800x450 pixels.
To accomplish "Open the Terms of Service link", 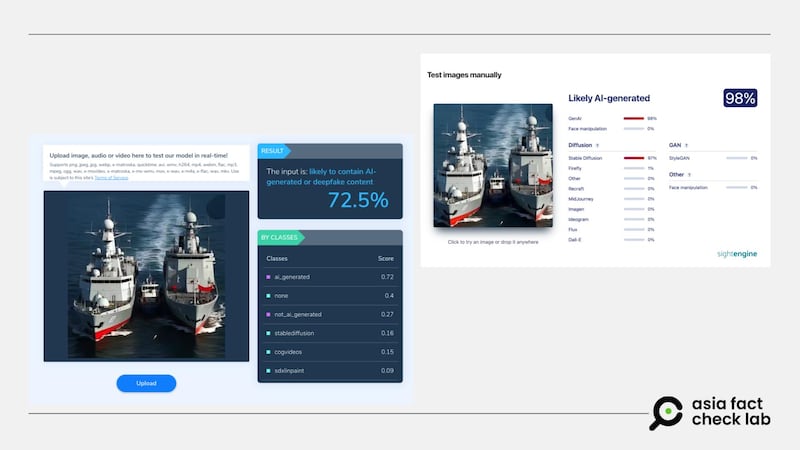I will [111, 177].
